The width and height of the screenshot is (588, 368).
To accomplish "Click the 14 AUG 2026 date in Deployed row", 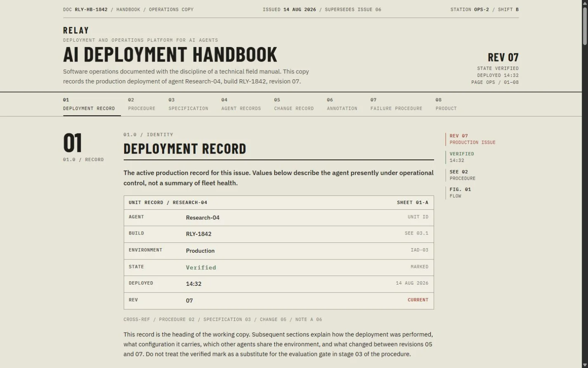I will pos(412,283).
